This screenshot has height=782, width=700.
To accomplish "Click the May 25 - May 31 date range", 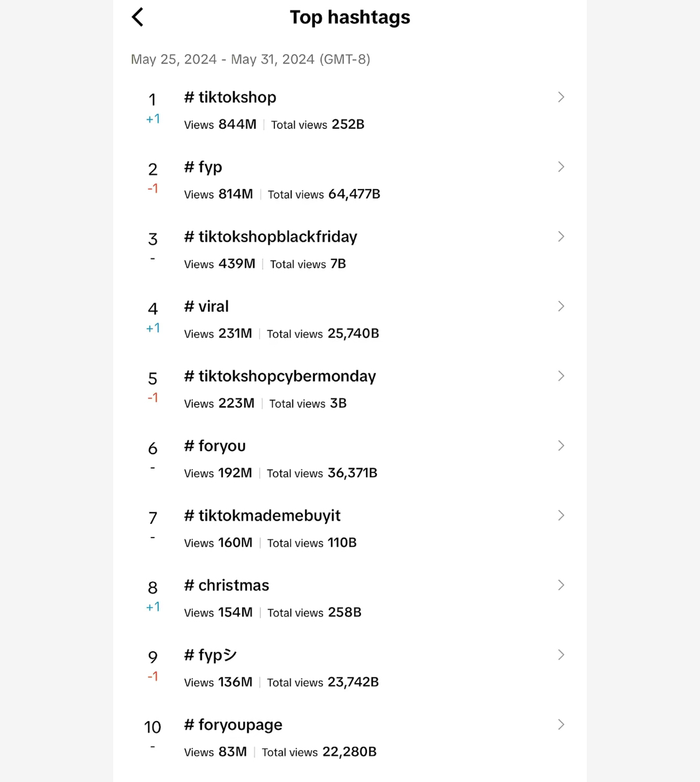I will (x=250, y=59).
